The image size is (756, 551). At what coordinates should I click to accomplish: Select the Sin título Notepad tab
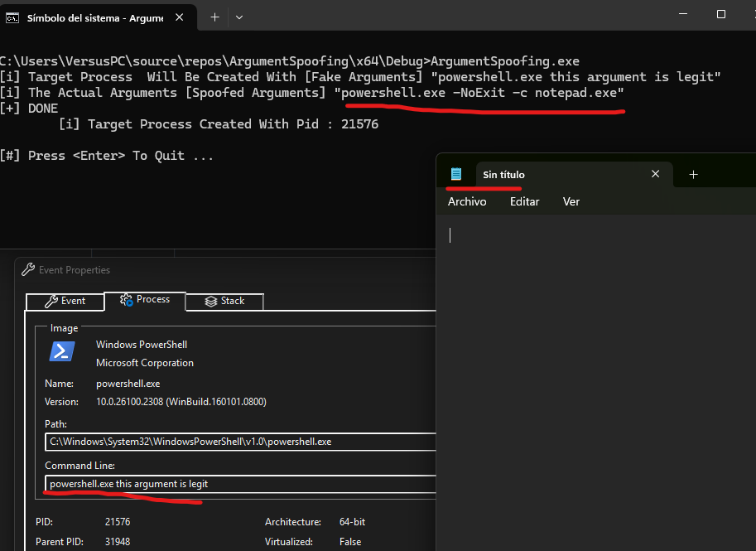point(574,174)
